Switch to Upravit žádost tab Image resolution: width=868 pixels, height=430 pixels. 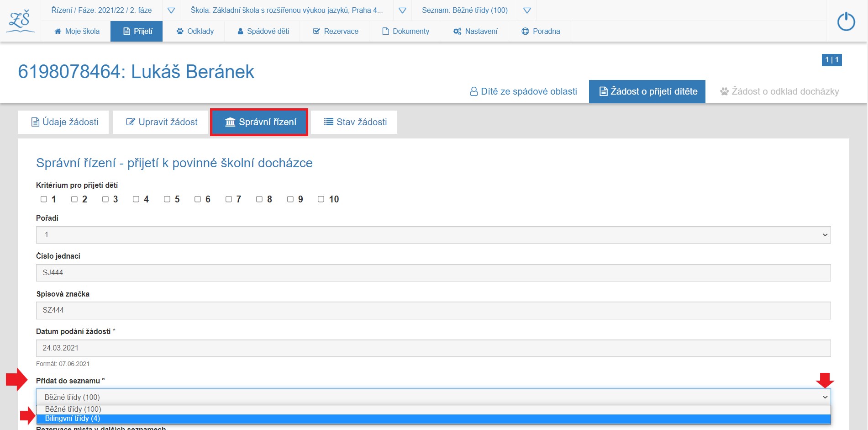[x=161, y=122]
